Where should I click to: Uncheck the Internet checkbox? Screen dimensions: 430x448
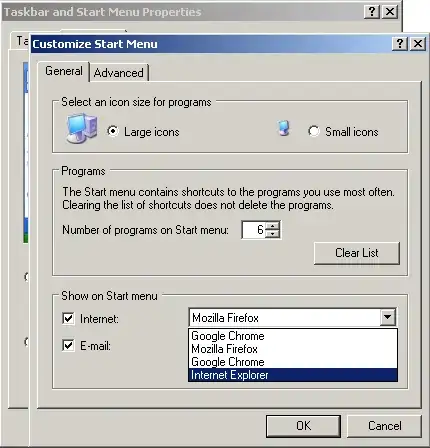[68, 318]
